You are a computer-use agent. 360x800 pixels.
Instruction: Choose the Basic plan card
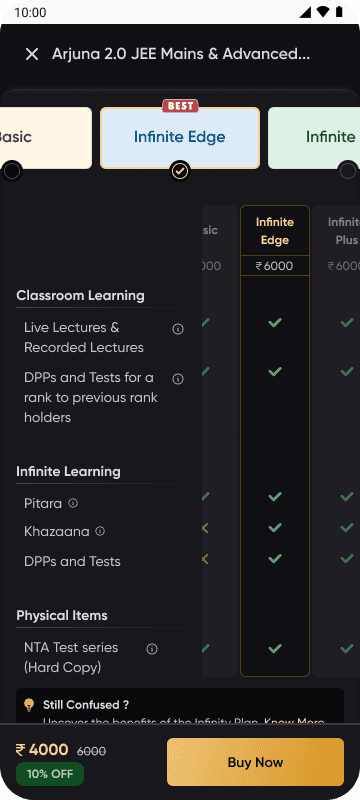pos(46,138)
